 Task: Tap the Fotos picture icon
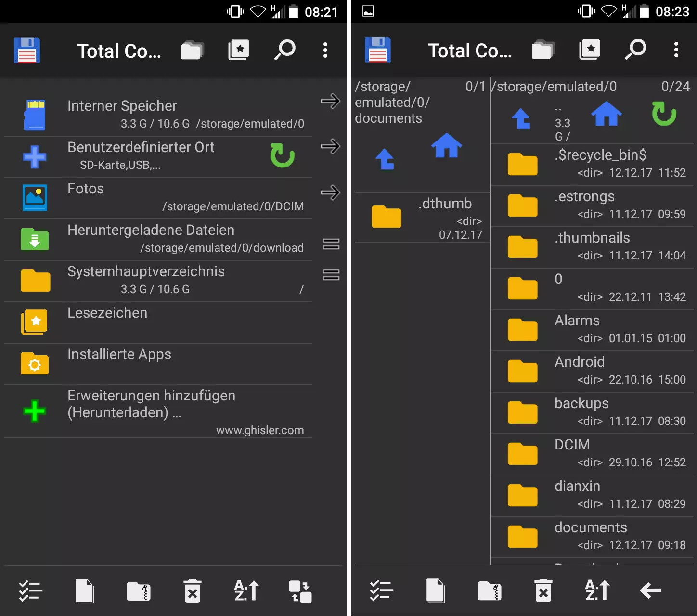(35, 197)
